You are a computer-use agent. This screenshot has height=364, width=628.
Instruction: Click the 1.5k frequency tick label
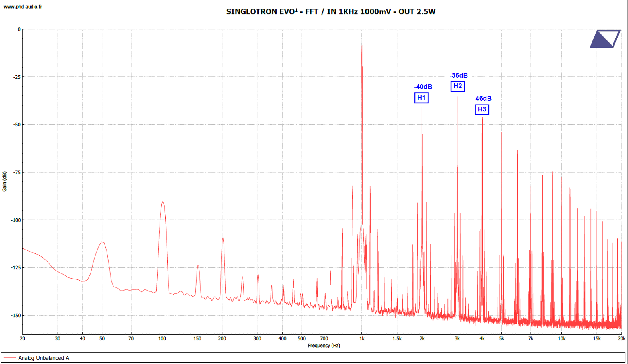pos(397,339)
